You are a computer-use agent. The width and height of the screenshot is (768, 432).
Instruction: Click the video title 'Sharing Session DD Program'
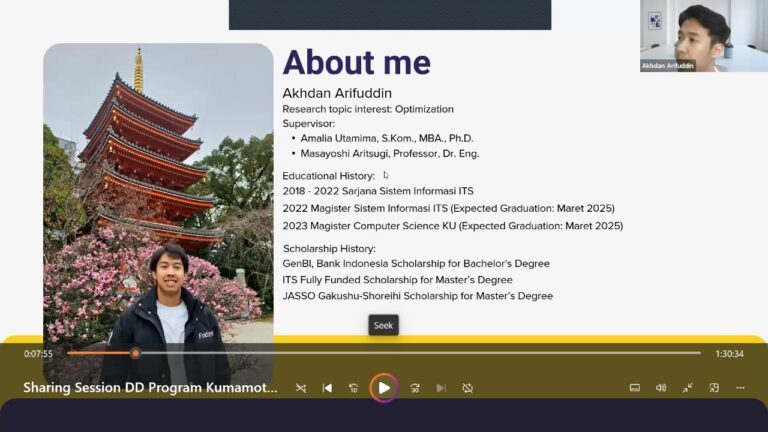[150, 388]
